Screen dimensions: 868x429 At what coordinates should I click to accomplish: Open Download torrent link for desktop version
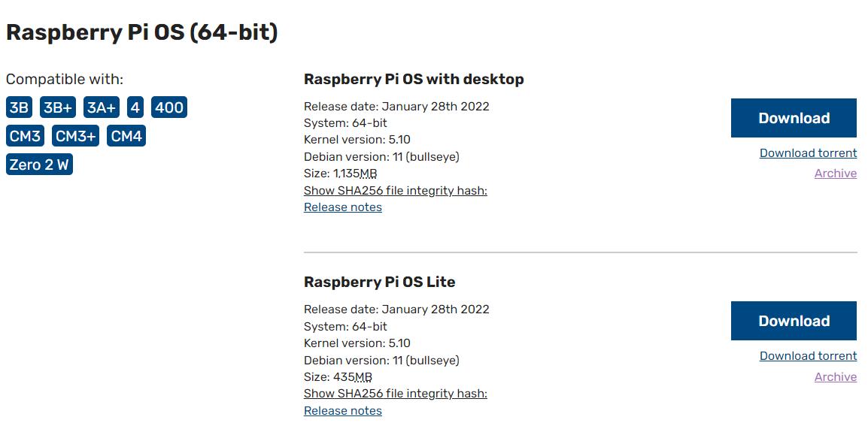pos(808,153)
